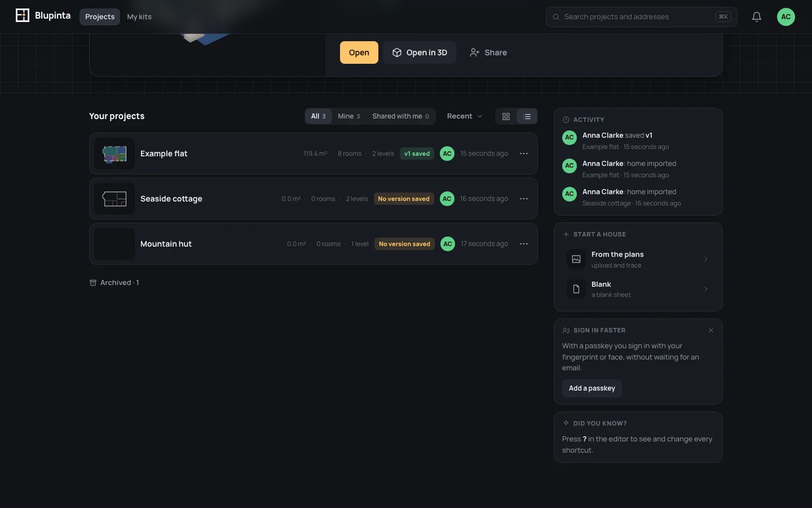Screen dimensions: 812x508
Task: Focus the Search projects and addresses field
Action: [642, 17]
